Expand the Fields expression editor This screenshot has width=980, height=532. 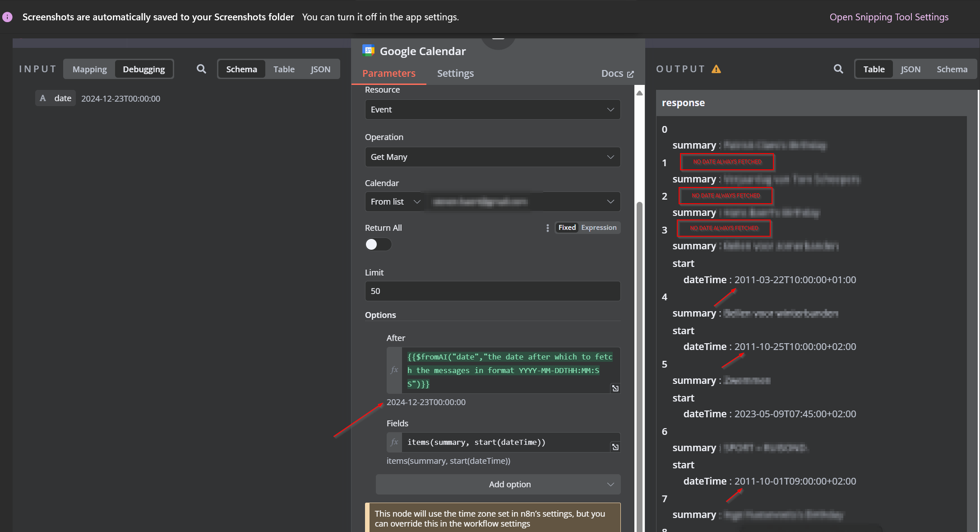(615, 447)
